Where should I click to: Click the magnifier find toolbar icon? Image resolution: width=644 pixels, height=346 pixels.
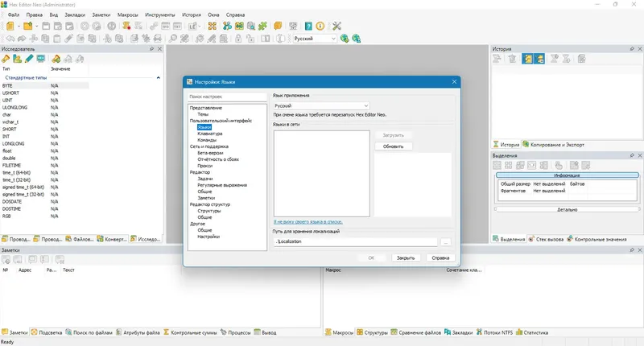click(x=173, y=39)
